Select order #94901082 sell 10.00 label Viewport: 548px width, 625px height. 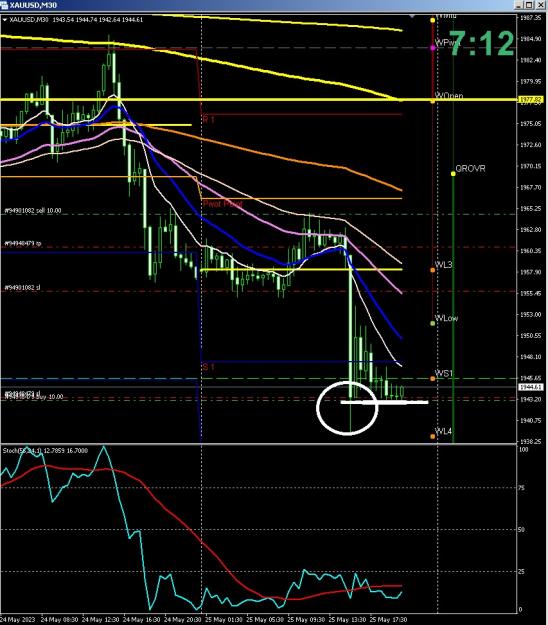(x=33, y=210)
